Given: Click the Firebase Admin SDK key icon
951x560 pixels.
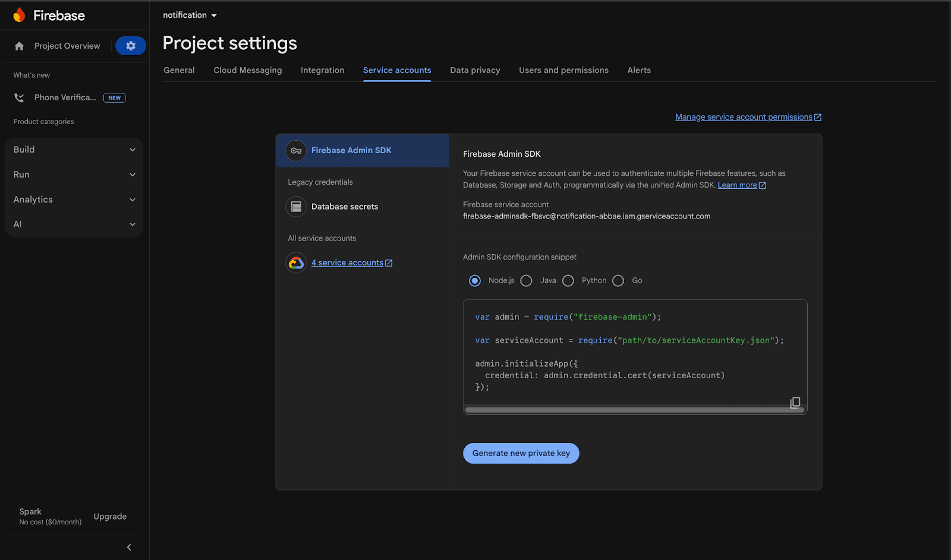Looking at the screenshot, I should (x=296, y=151).
